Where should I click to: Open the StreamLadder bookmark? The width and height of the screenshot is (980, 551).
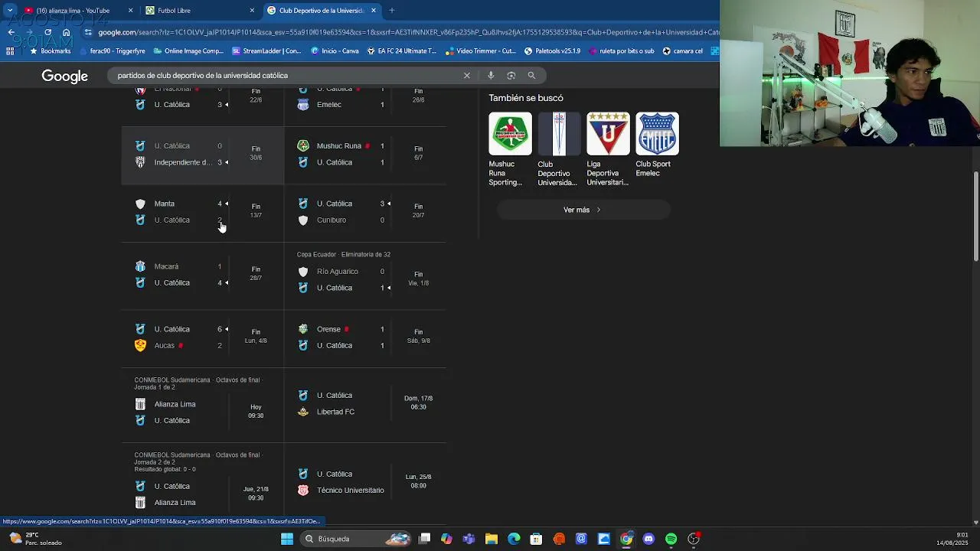click(267, 51)
